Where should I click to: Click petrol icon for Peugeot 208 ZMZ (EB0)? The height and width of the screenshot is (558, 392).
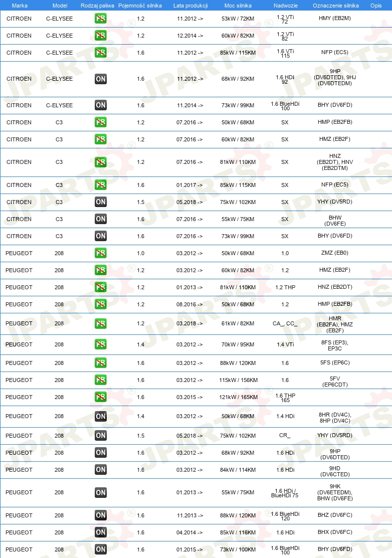(101, 253)
